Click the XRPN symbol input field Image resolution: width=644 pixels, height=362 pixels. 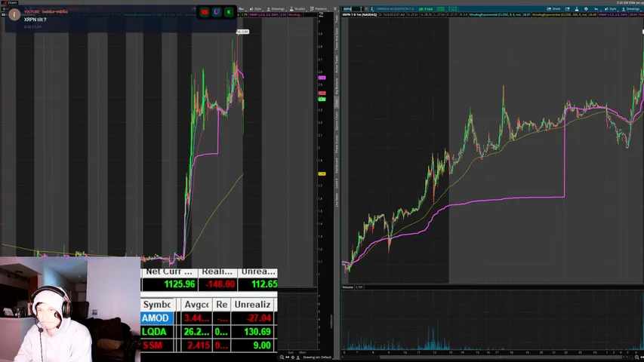coord(353,8)
